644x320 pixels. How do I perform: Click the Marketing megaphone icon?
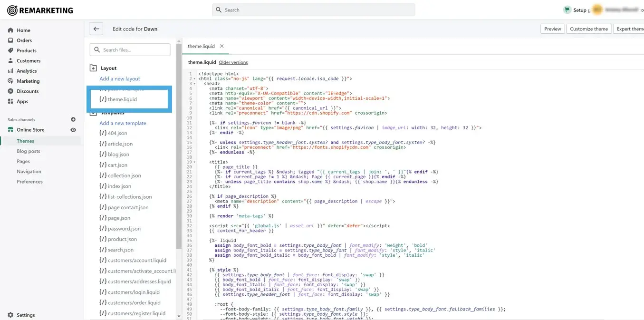coord(10,81)
